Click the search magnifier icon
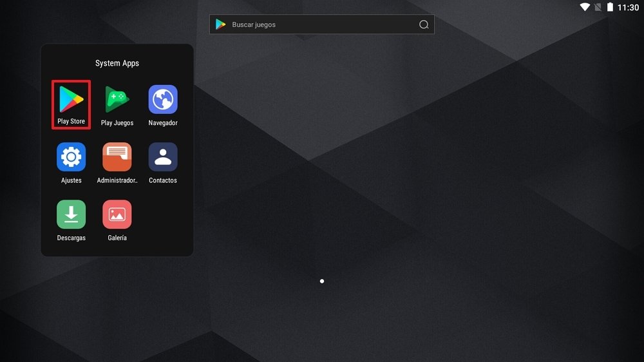 click(424, 24)
